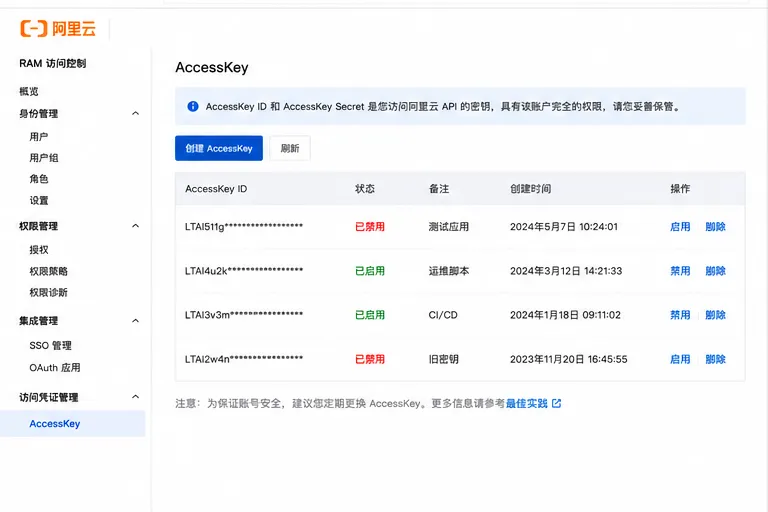Open 设置 in the sidebar
The image size is (768, 512).
39,200
